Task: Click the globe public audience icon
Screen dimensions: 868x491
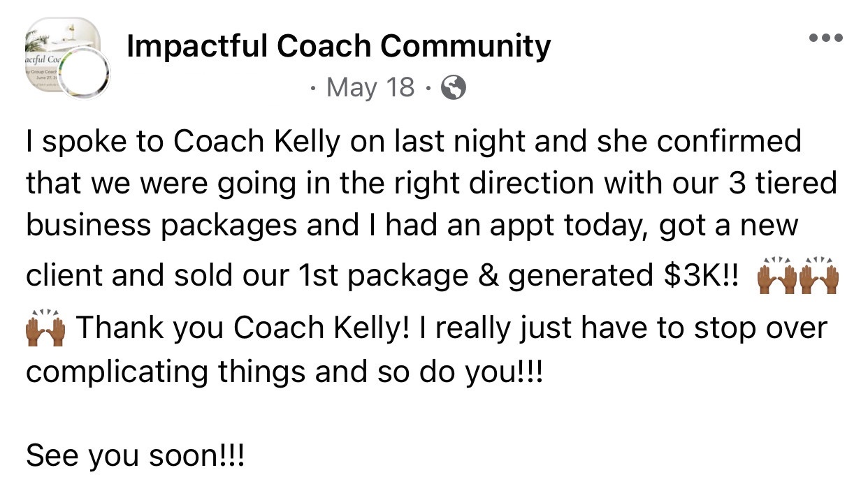Action: click(454, 88)
